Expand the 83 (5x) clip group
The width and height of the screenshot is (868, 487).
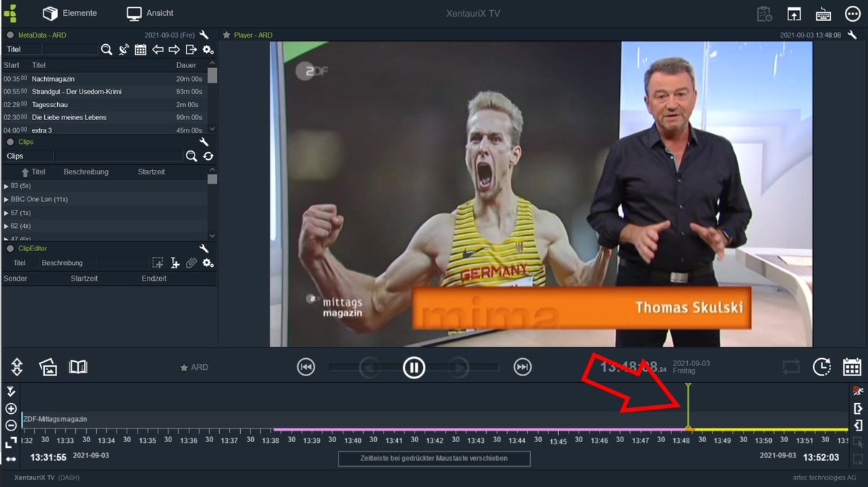tap(7, 186)
